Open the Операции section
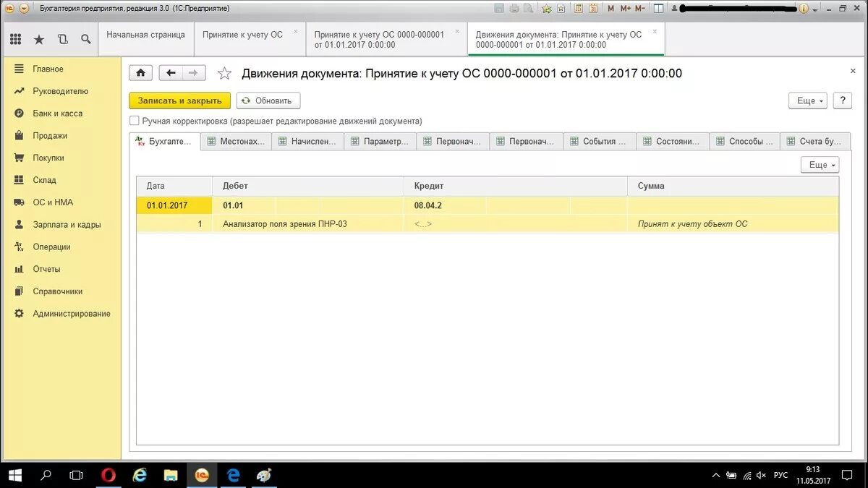This screenshot has width=868, height=488. point(51,247)
